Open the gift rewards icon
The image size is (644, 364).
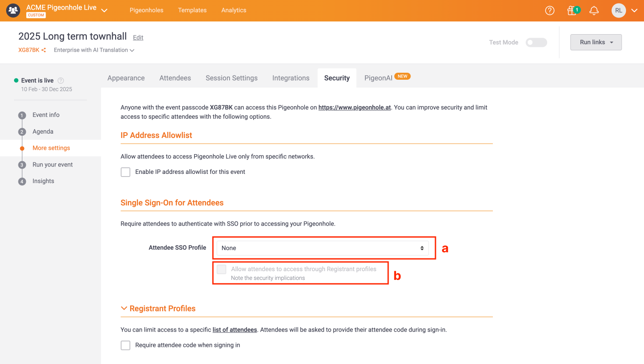click(x=572, y=11)
